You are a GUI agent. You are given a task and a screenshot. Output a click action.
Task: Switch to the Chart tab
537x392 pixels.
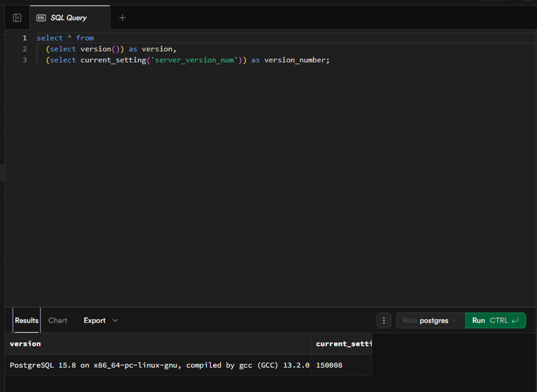(58, 320)
